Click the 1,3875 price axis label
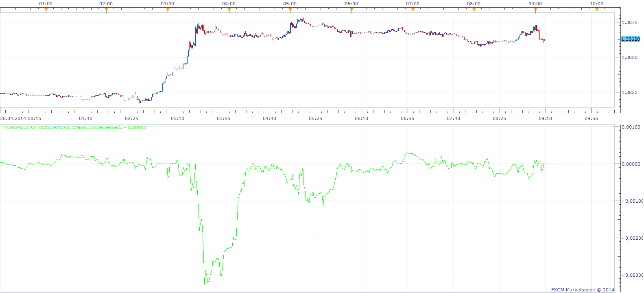The width and height of the screenshot is (644, 293). [x=630, y=22]
